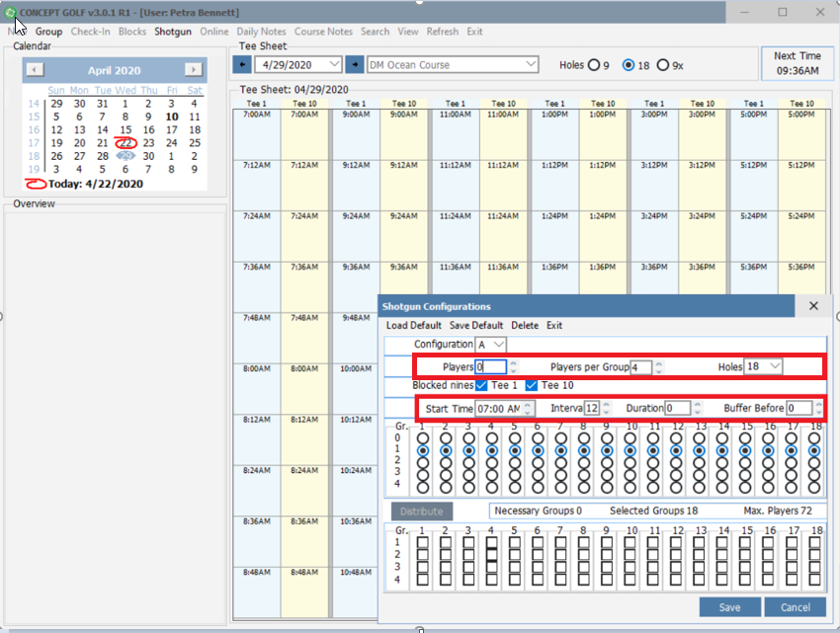Click the Save button
This screenshot has height=633, width=840.
tap(729, 607)
